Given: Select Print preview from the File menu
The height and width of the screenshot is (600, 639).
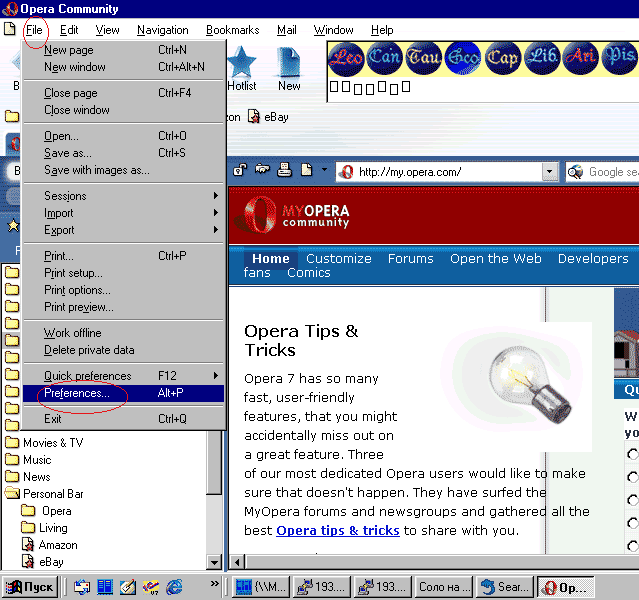Looking at the screenshot, I should 123,307.
